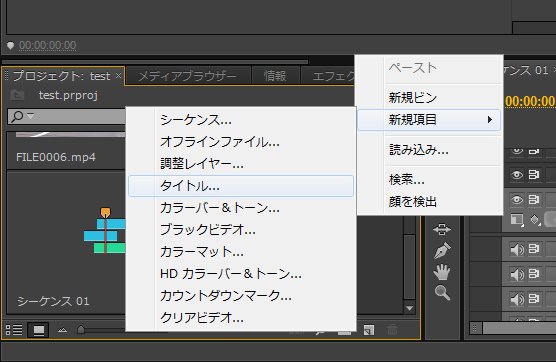
Task: Select 調整レイヤー... in the submenu
Action: (241, 164)
